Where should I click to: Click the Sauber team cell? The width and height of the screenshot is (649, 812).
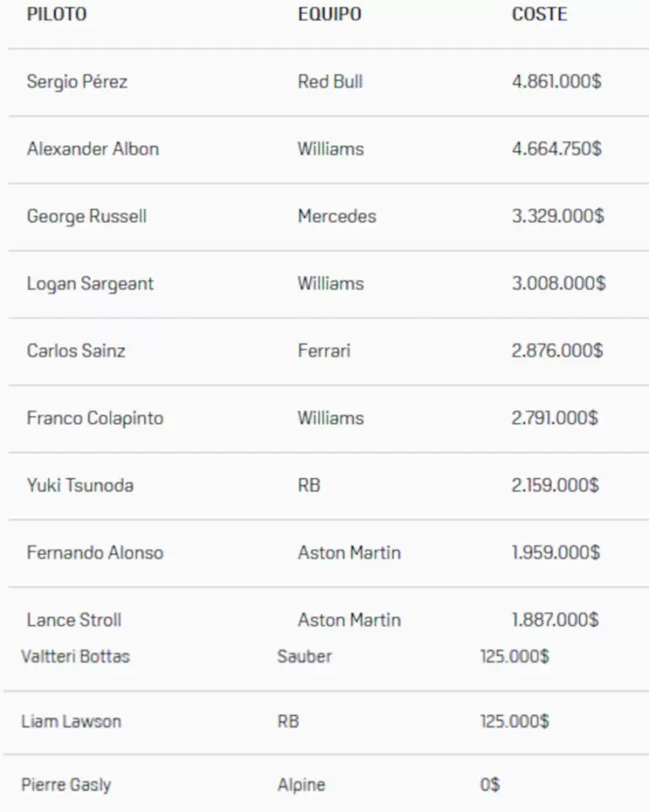pos(305,656)
